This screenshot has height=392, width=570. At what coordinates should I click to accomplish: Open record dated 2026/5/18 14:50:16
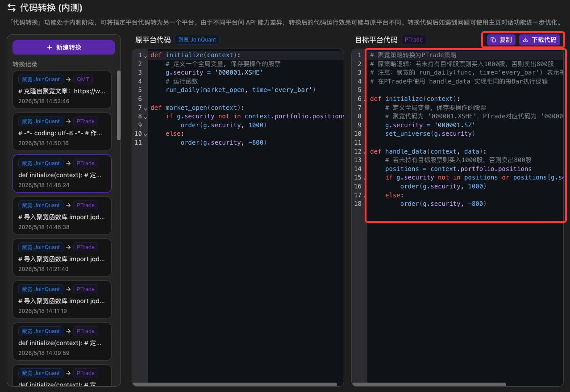[62, 131]
